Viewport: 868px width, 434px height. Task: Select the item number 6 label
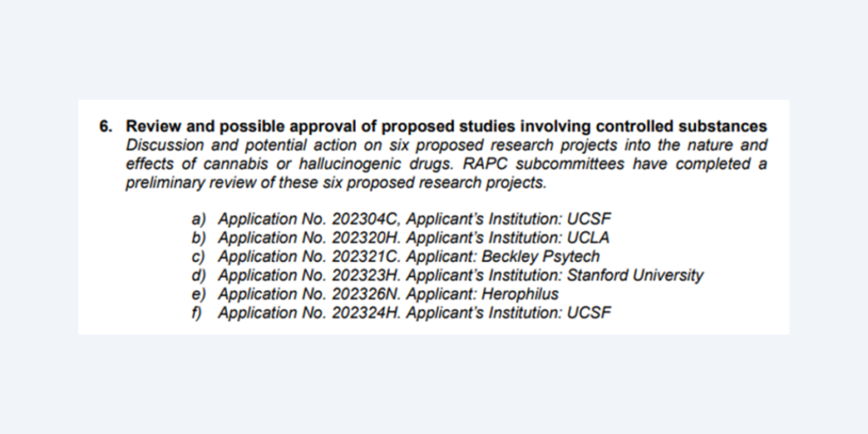click(106, 127)
